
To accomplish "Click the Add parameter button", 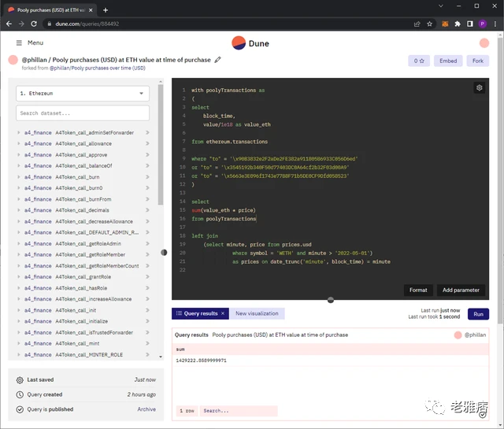I will (461, 290).
